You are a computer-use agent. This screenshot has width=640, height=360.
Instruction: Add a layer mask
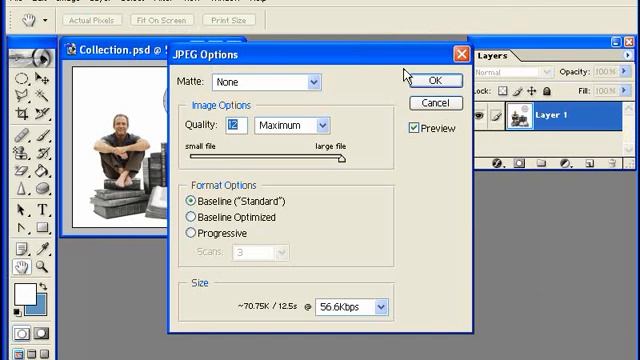point(519,163)
